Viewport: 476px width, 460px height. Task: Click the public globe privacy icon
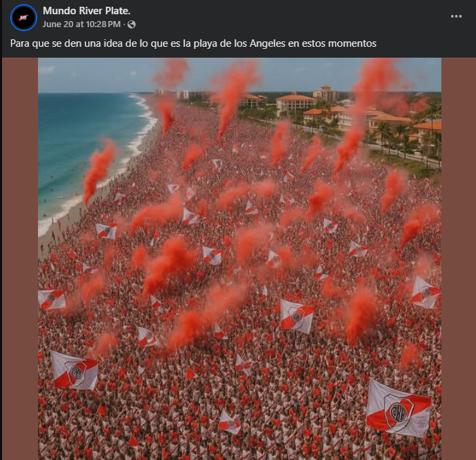tap(132, 24)
